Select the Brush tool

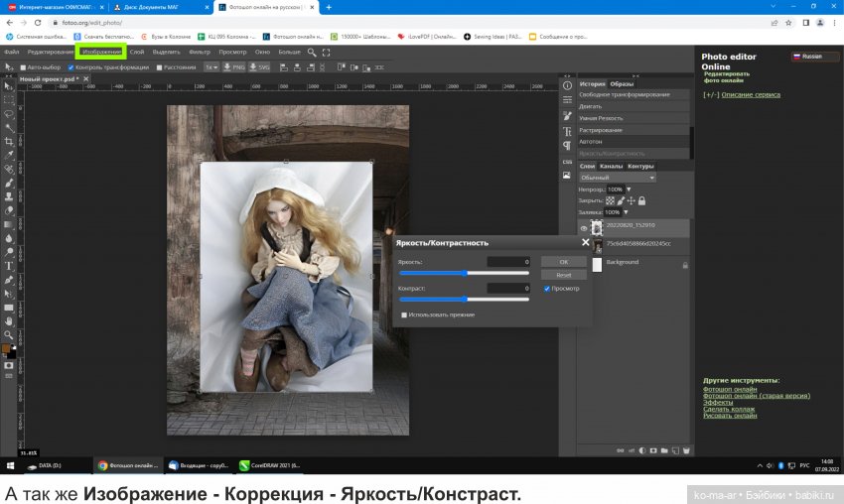point(9,183)
